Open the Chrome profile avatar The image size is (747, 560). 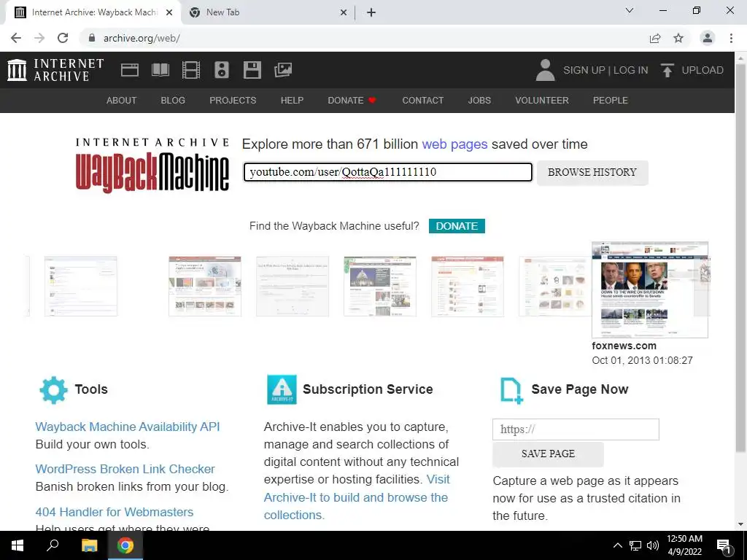(708, 38)
